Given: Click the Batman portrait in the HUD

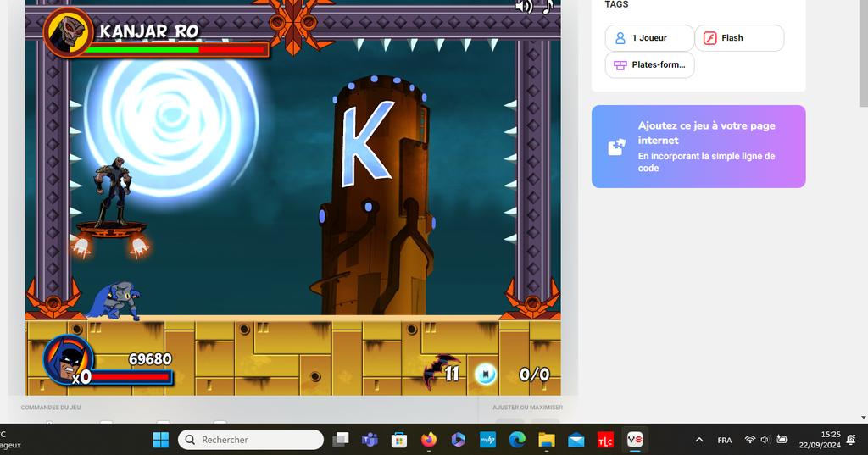Looking at the screenshot, I should (x=66, y=359).
